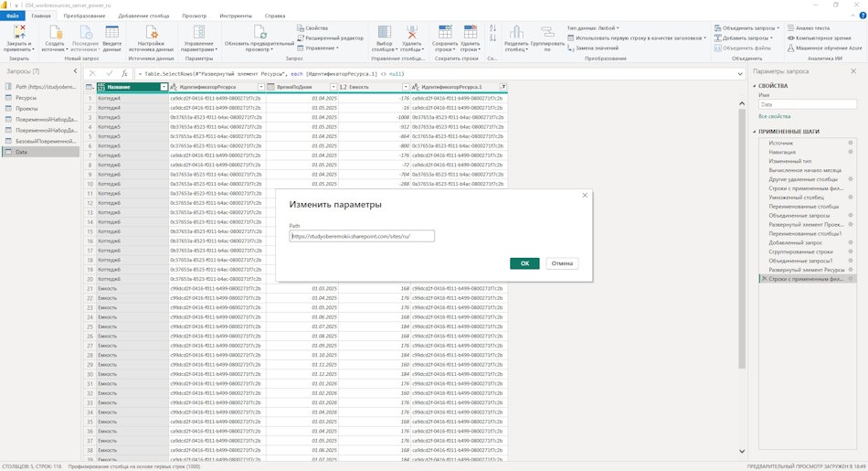
Task: Click the Path URL input field
Action: (x=362, y=236)
